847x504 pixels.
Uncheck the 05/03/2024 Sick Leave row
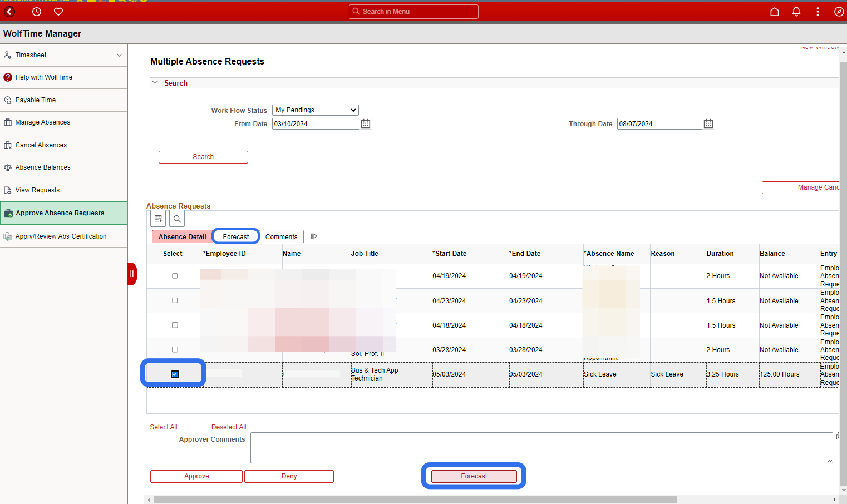(175, 374)
